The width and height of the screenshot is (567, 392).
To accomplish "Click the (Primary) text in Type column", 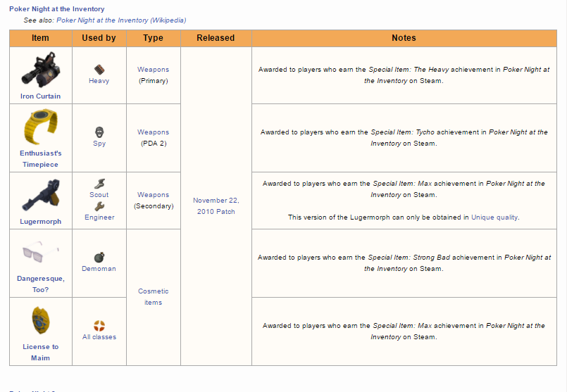I will [154, 81].
